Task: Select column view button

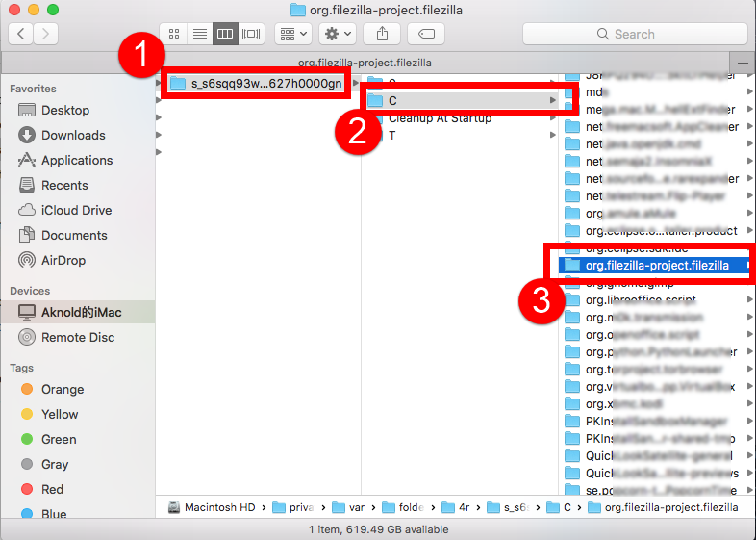Action: [225, 34]
